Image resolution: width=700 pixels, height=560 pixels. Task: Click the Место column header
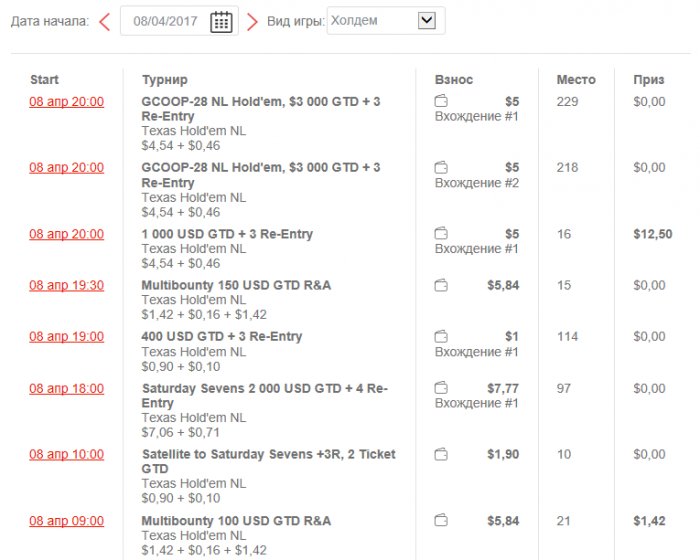(575, 80)
